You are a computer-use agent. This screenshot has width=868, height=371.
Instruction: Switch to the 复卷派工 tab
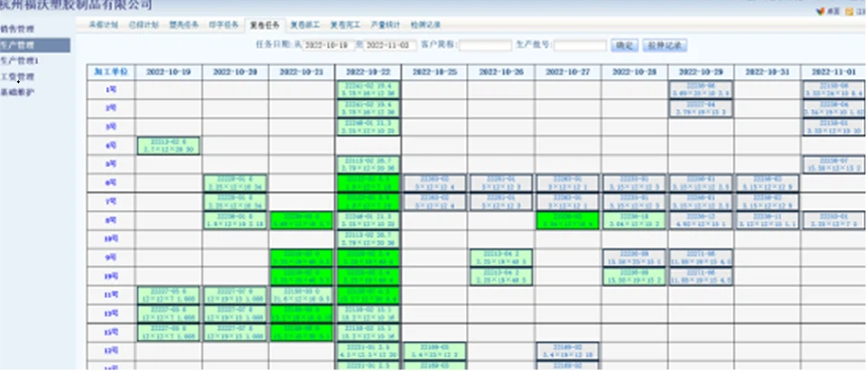305,25
